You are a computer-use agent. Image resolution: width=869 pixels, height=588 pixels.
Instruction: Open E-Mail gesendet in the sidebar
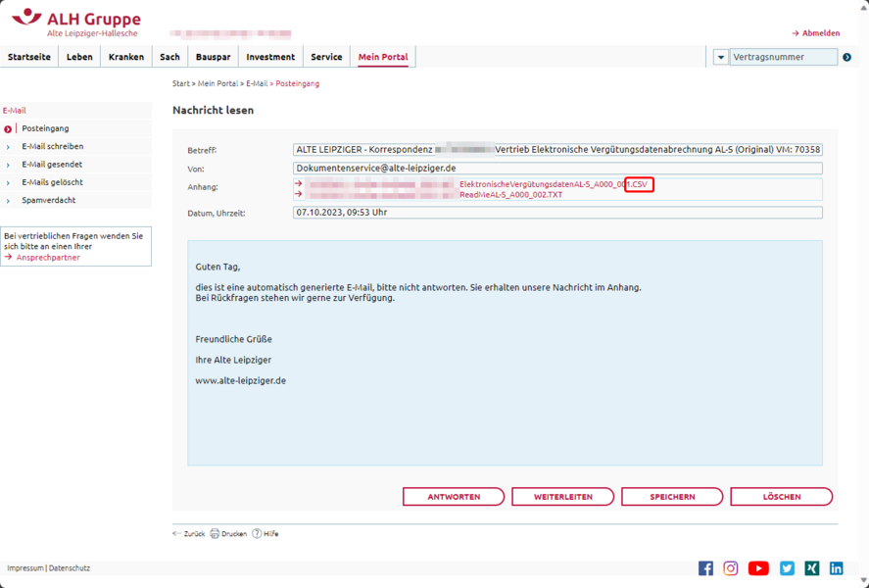coord(52,164)
